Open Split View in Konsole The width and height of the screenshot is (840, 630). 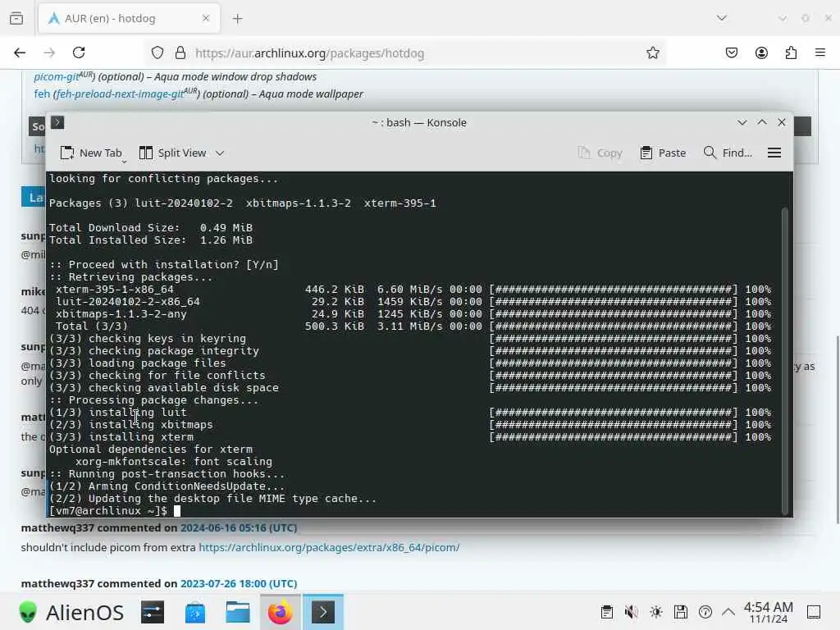click(x=173, y=153)
